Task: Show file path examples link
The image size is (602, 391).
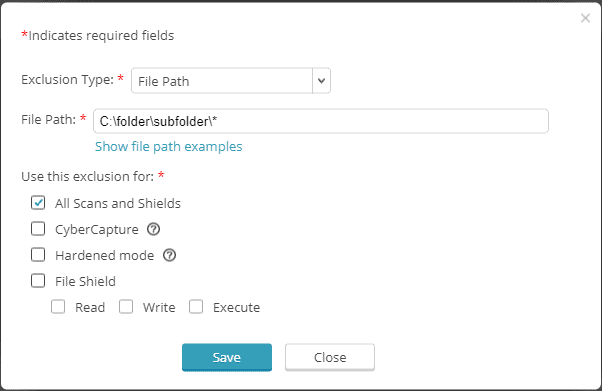Action: pos(169,146)
